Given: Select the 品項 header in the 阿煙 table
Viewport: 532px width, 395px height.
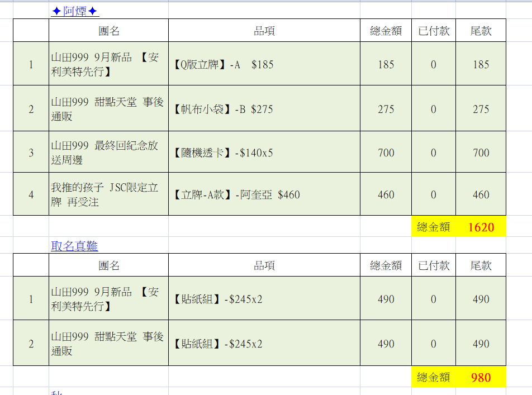Looking at the screenshot, I should [264, 31].
